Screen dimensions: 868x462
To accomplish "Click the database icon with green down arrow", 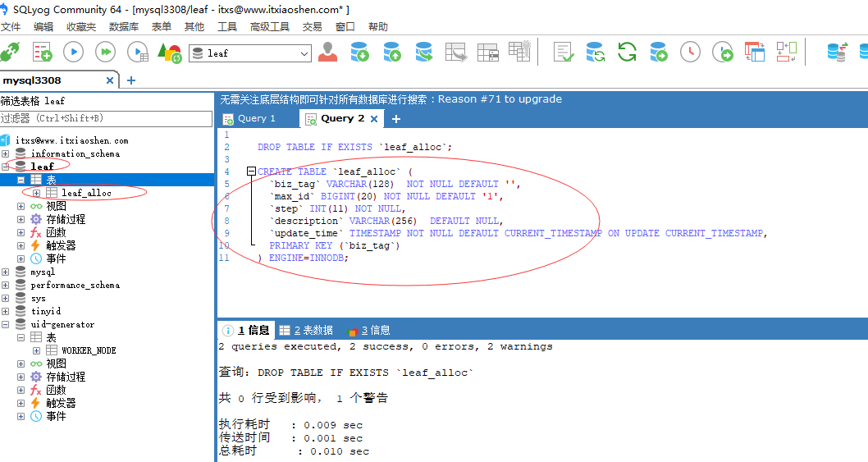I will [x=360, y=52].
